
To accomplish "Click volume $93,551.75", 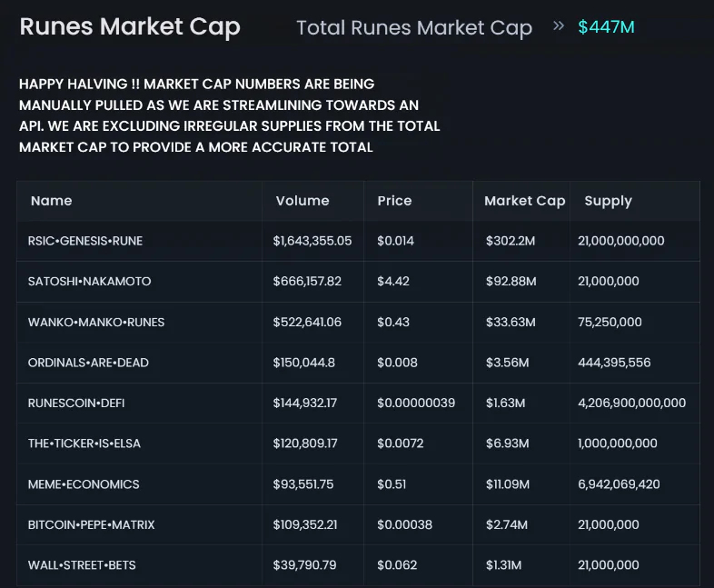I will [x=303, y=484].
